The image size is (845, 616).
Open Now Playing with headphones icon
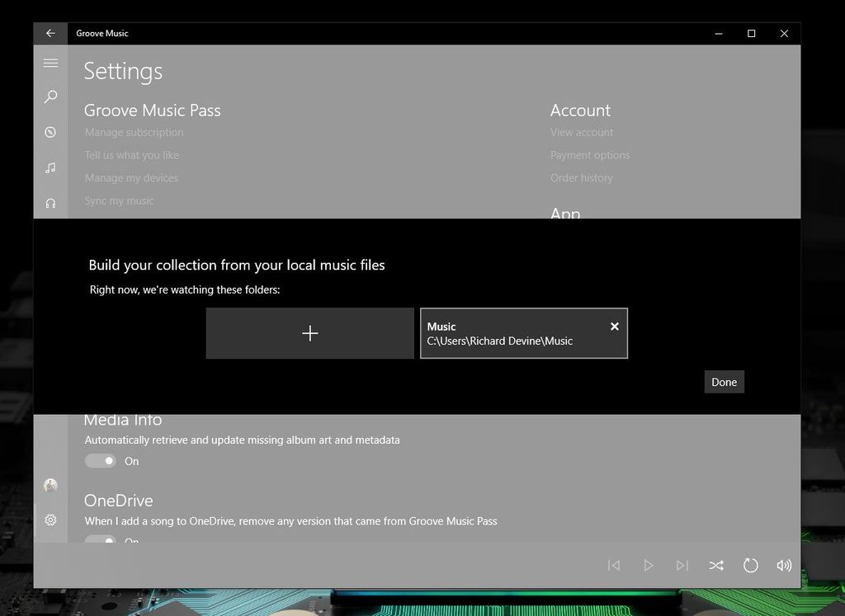pos(50,203)
